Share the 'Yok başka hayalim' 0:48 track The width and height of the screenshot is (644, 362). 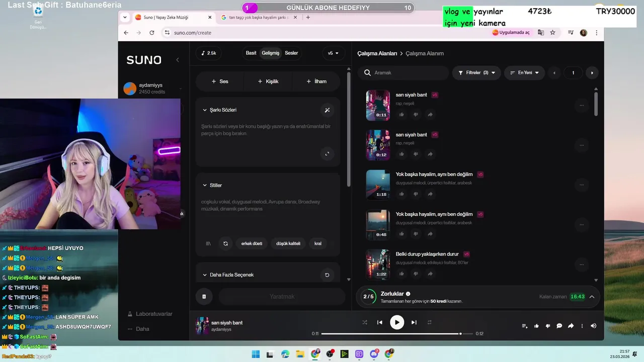430,233
